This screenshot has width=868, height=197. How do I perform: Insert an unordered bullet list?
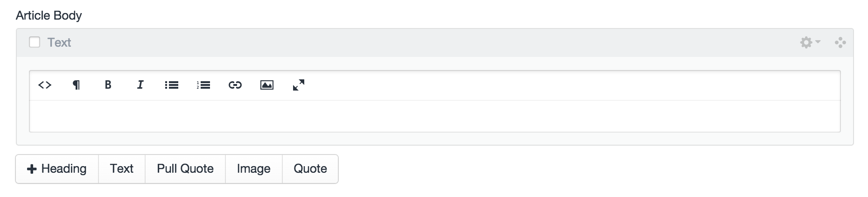(x=172, y=85)
